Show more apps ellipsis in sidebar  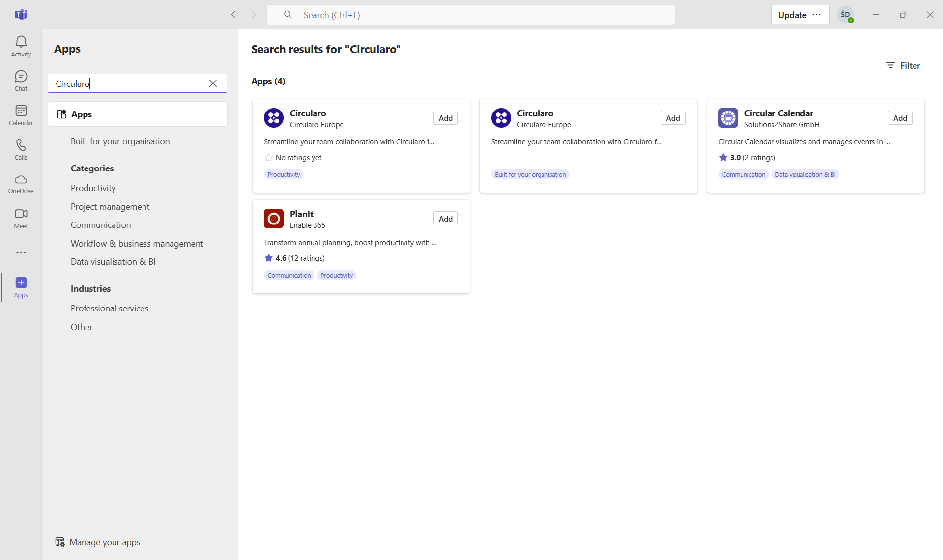(21, 252)
